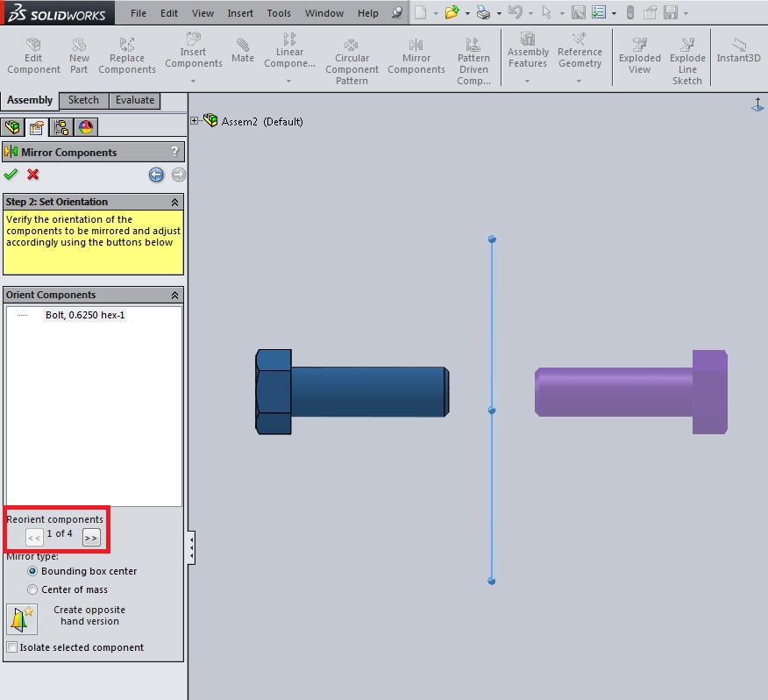Click next orientation >> button
This screenshot has height=700, width=768.
click(x=91, y=538)
